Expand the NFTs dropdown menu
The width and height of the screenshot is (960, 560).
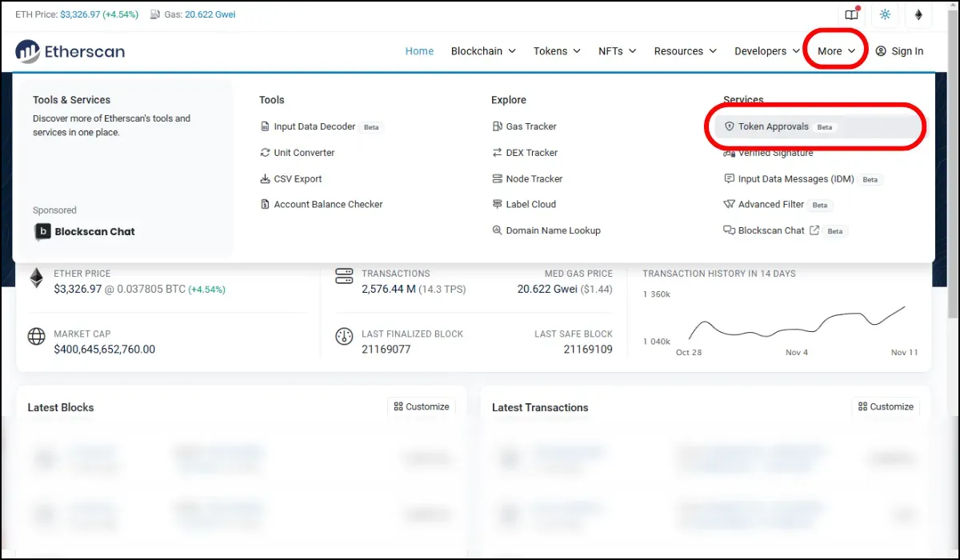click(618, 51)
